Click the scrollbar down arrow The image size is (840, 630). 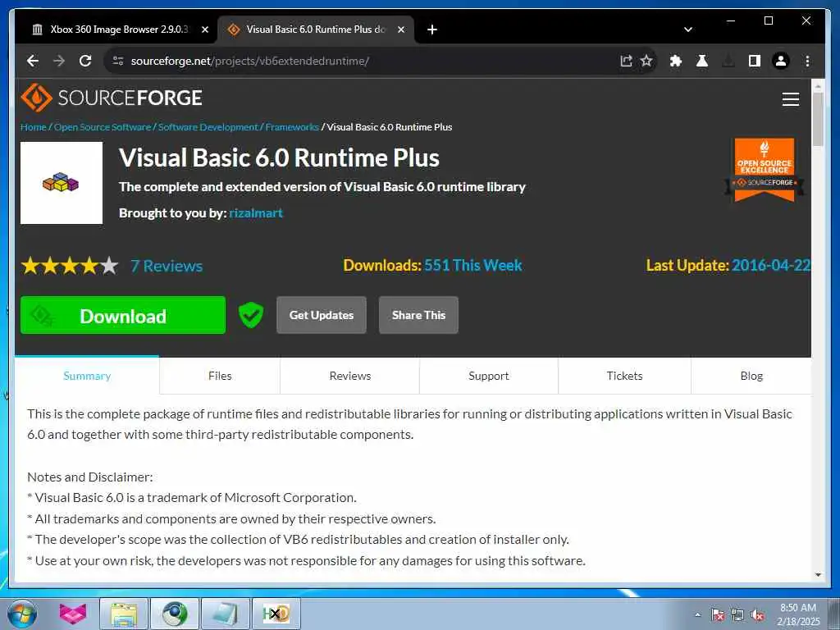(818, 575)
